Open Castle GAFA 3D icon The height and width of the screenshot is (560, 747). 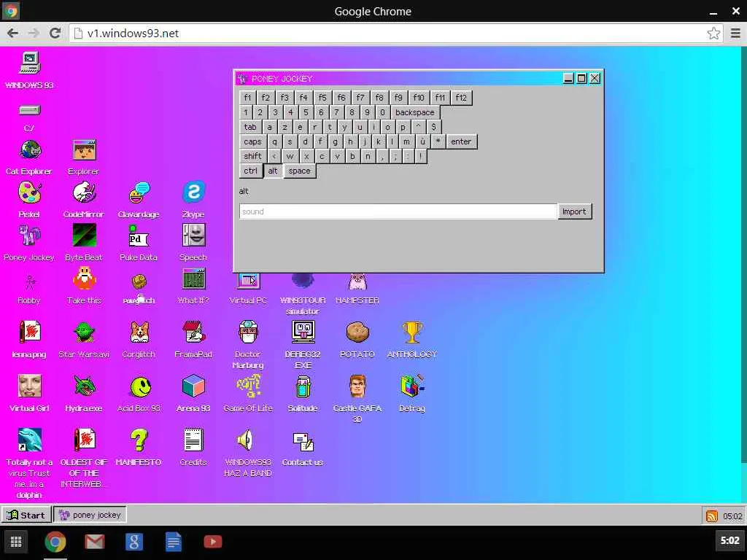(x=357, y=386)
